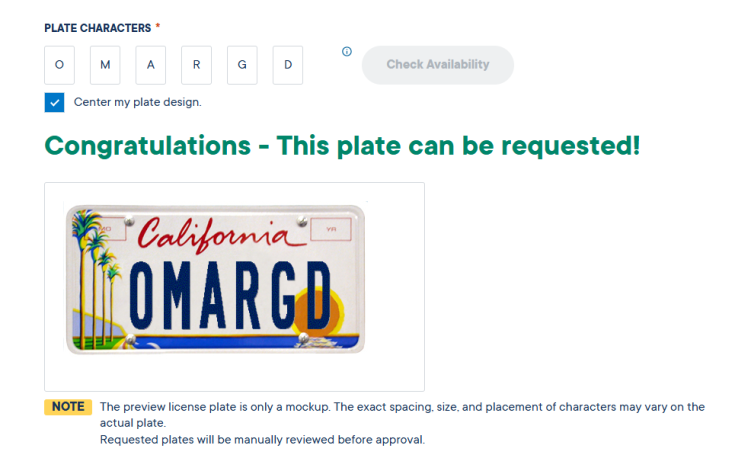
Task: Click into the character box containing G
Action: (242, 65)
